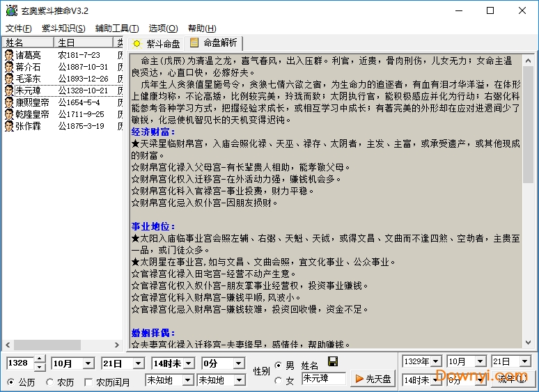Sort the list by 生日 column header

[84, 42]
